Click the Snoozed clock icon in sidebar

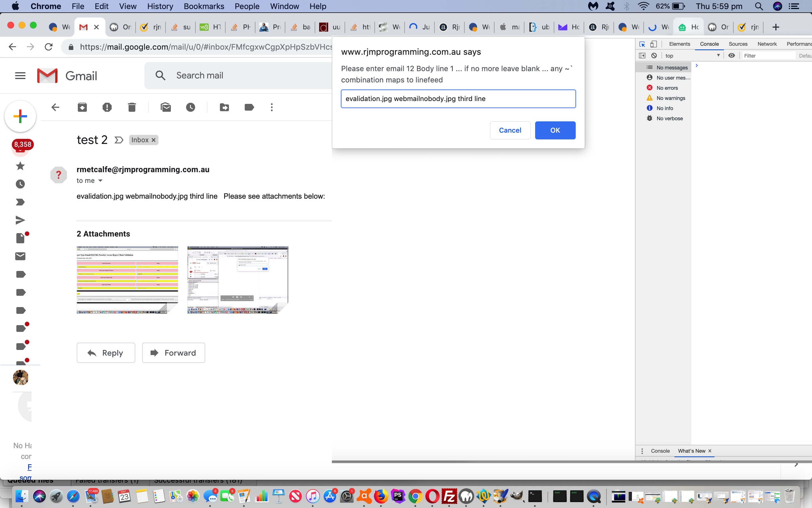[x=21, y=184]
